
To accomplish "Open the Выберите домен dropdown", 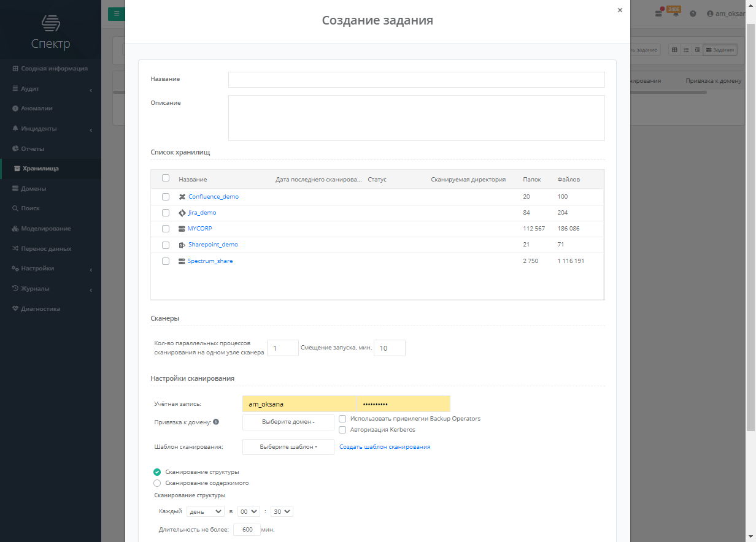I will point(288,422).
